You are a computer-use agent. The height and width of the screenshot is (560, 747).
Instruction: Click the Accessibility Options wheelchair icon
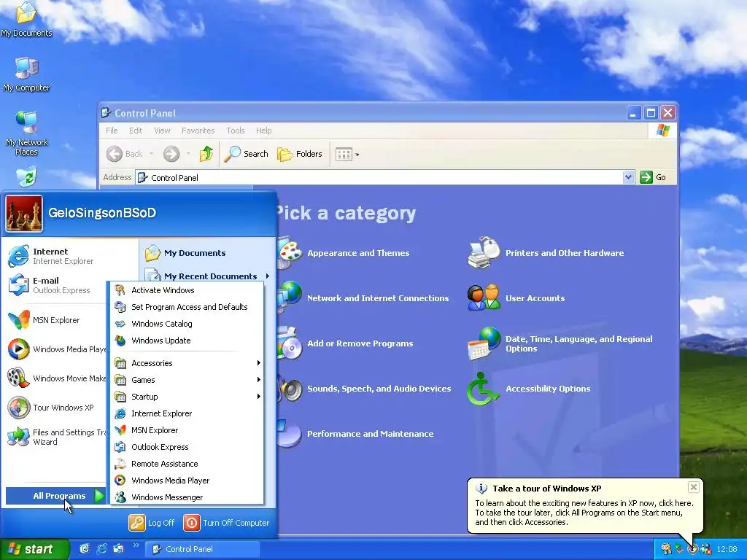point(483,389)
